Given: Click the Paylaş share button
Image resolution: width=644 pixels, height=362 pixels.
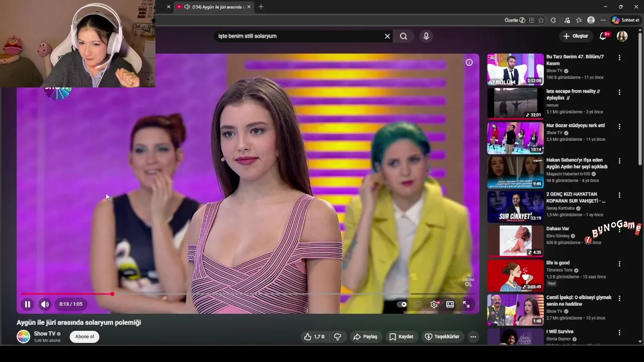Looking at the screenshot, I should 365,337.
